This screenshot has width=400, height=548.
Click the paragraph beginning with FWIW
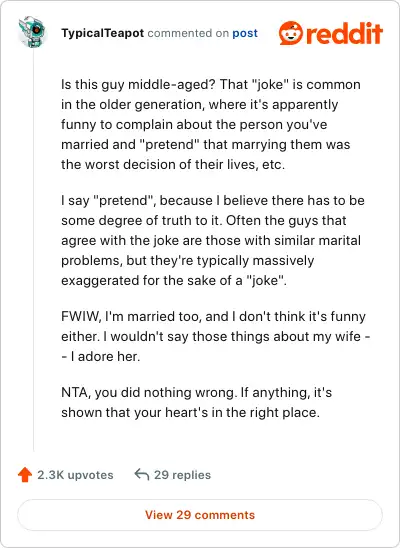tap(216, 336)
